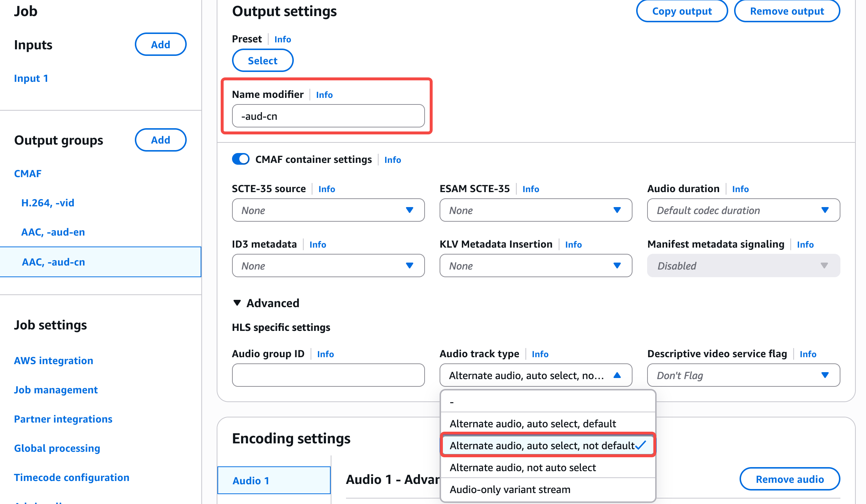Screen dimensions: 866x504
Task: Click the Audio group ID text field
Action: (328, 375)
